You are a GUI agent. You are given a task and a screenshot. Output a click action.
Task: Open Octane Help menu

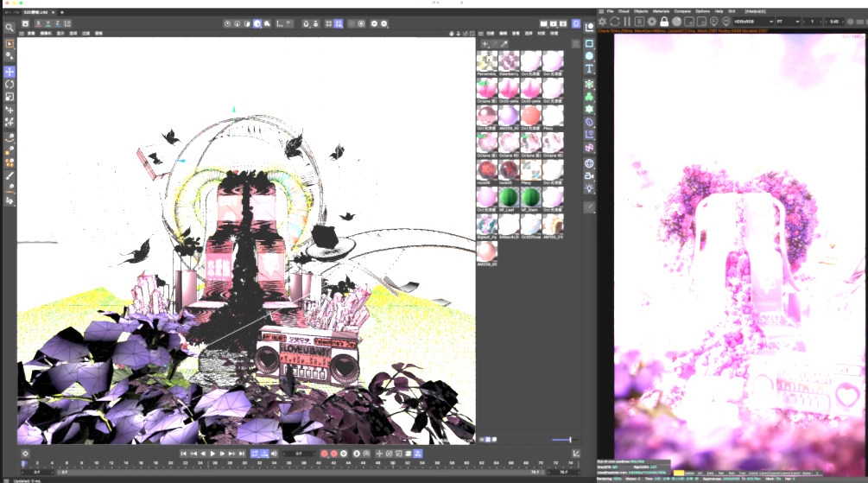coord(719,11)
